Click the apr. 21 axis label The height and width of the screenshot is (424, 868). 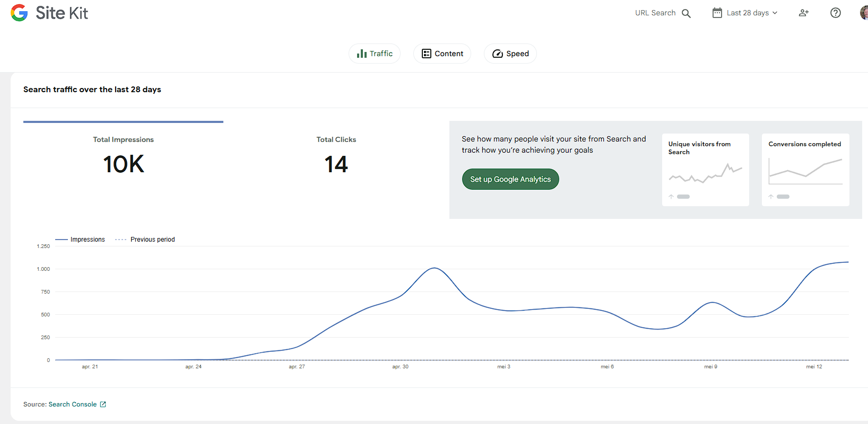90,367
